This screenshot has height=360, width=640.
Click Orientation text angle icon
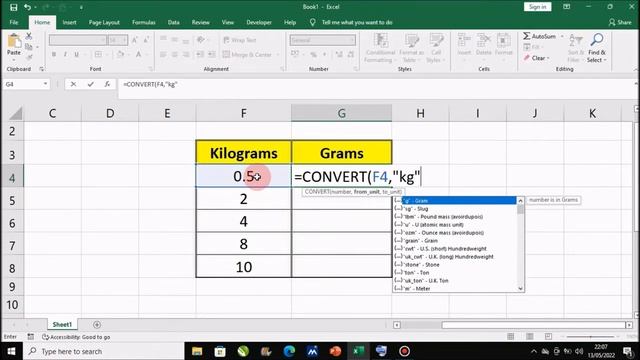click(200, 40)
